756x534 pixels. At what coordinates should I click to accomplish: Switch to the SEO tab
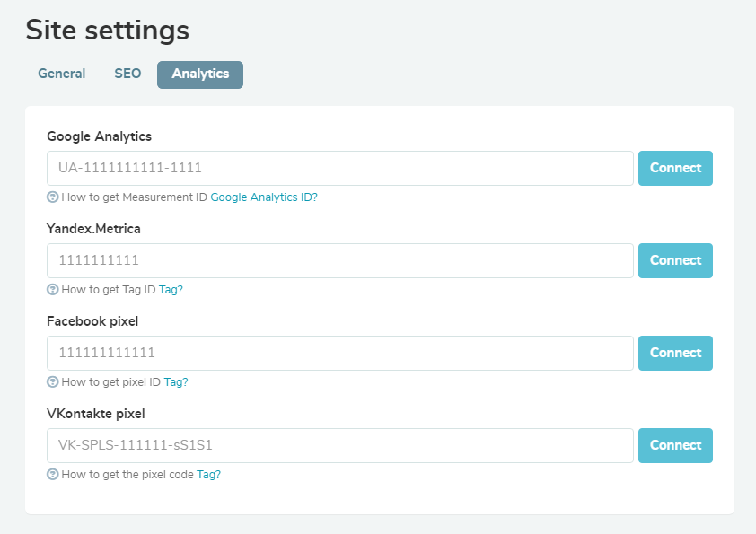[127, 74]
